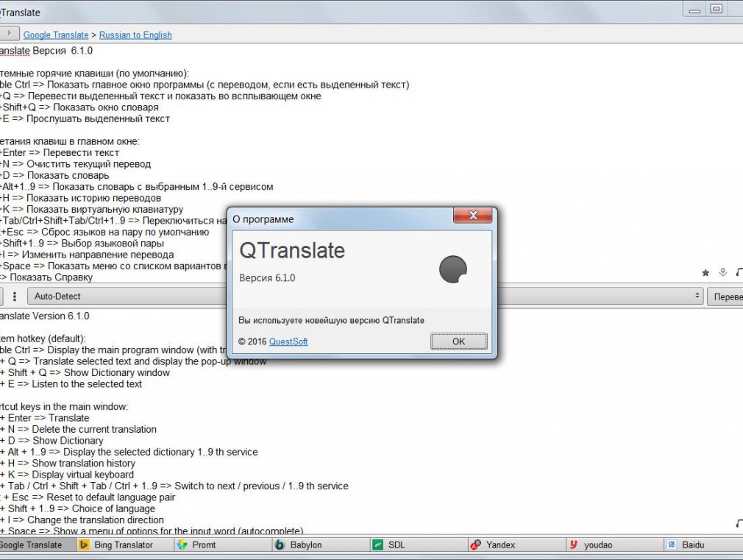The height and width of the screenshot is (560, 743).
Task: Click 'Вы используете новейшую версию QTranslate' message
Action: pyautogui.click(x=331, y=320)
